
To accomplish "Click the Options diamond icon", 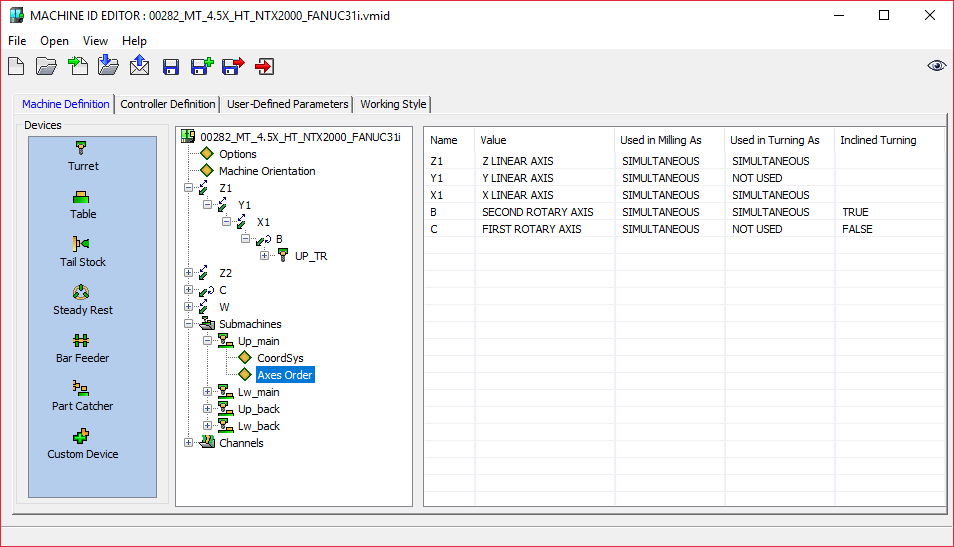I will (x=207, y=153).
